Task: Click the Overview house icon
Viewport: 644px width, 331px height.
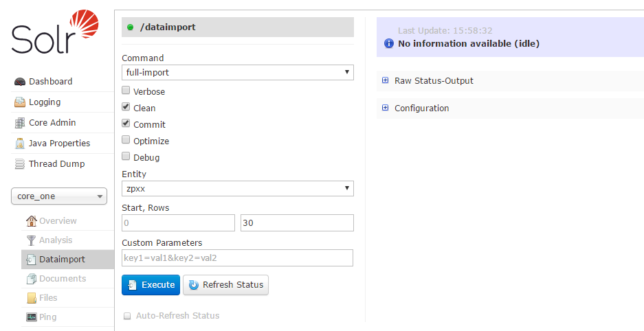Action: tap(31, 221)
